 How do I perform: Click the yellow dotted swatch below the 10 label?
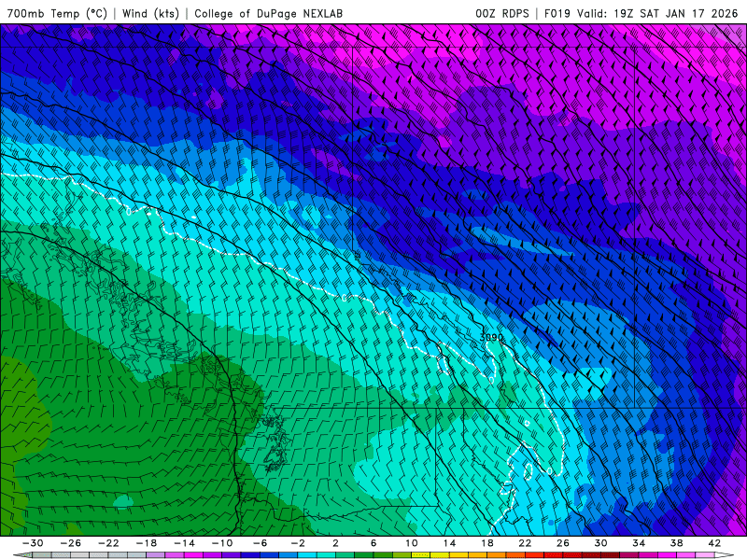click(421, 555)
